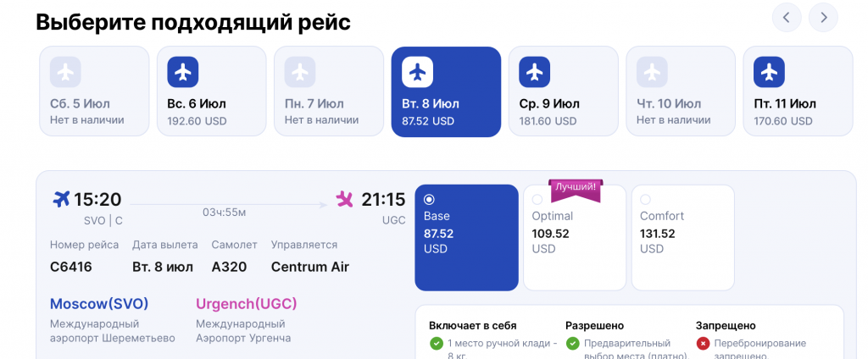868x359 pixels.
Task: Select the Base fare radio button
Action: click(429, 199)
